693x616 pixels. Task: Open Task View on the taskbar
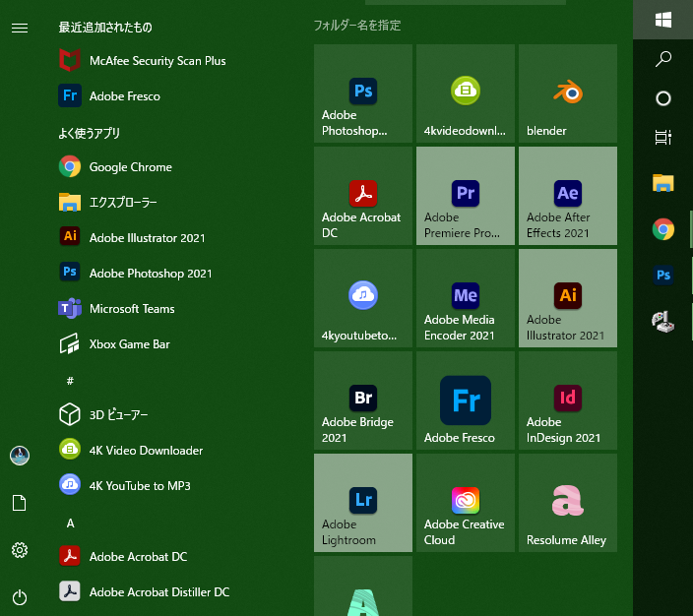click(662, 138)
